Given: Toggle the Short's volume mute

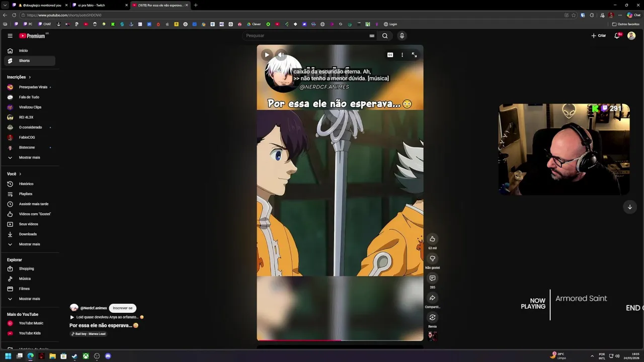Looking at the screenshot, I should (x=281, y=55).
